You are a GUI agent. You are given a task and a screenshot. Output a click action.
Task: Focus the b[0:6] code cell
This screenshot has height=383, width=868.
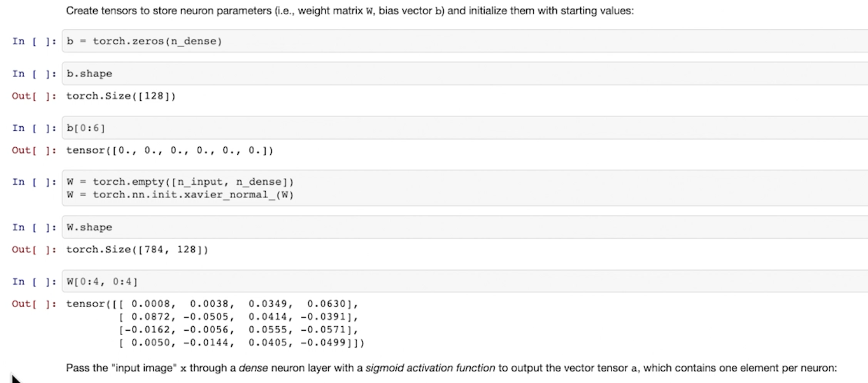[463, 128]
